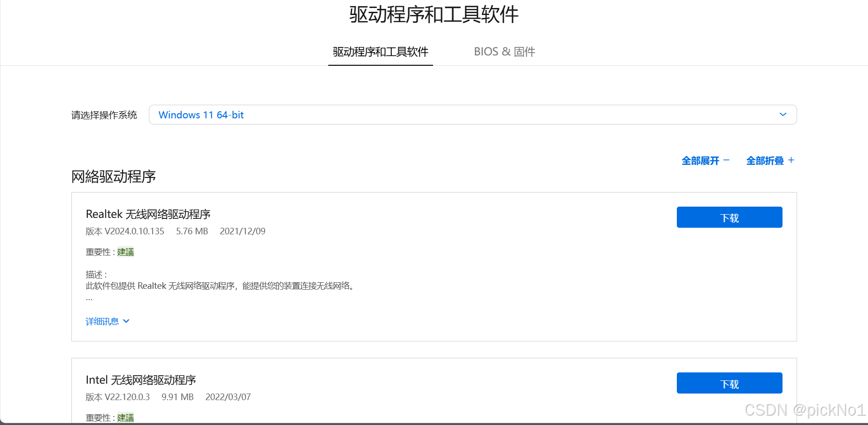Click the minus icon next to 全部展开
868x425 pixels.
click(x=727, y=160)
